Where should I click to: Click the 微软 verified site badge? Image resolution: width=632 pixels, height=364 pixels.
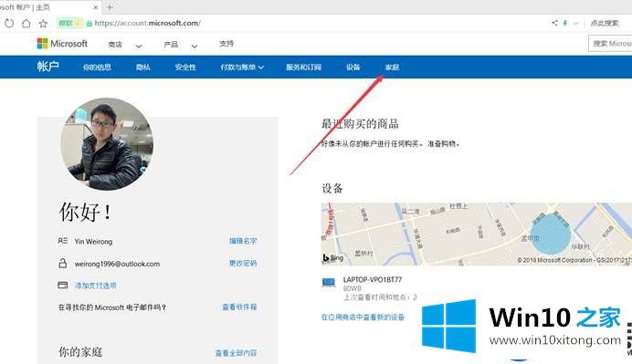(69, 24)
